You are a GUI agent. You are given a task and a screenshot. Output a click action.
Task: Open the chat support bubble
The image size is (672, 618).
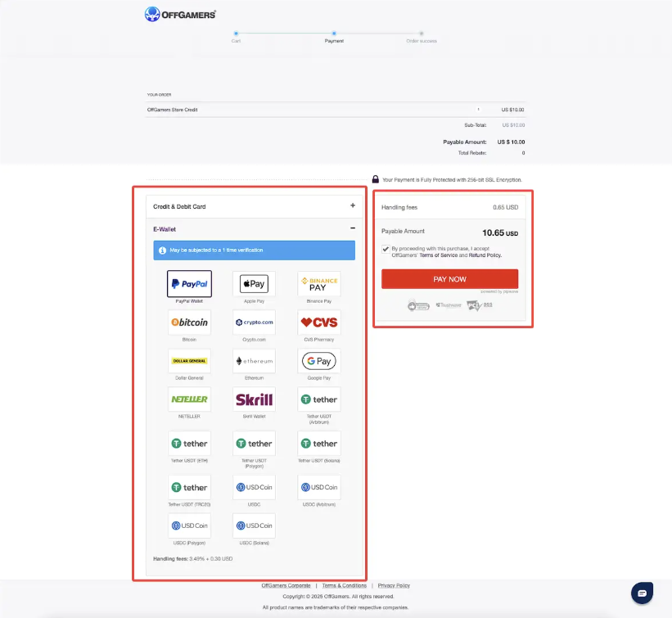pyautogui.click(x=642, y=593)
